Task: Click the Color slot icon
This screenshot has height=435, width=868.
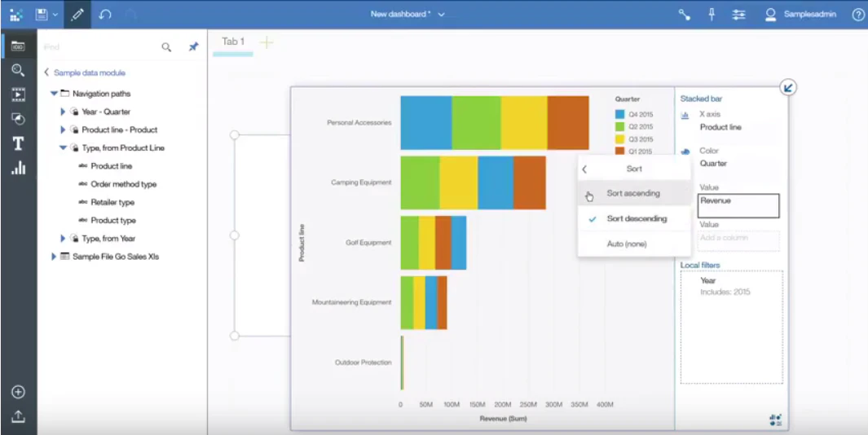Action: click(x=685, y=151)
